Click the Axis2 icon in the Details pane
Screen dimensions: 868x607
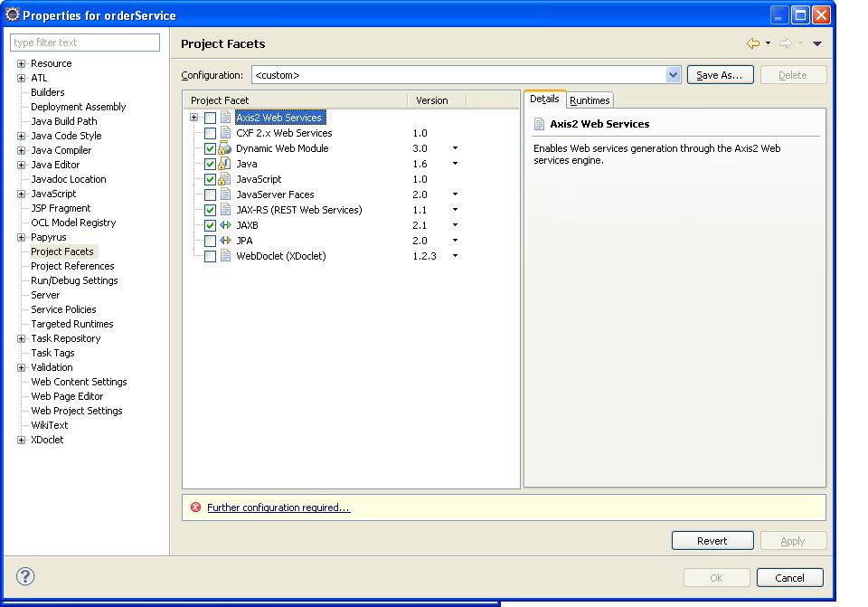click(x=539, y=124)
